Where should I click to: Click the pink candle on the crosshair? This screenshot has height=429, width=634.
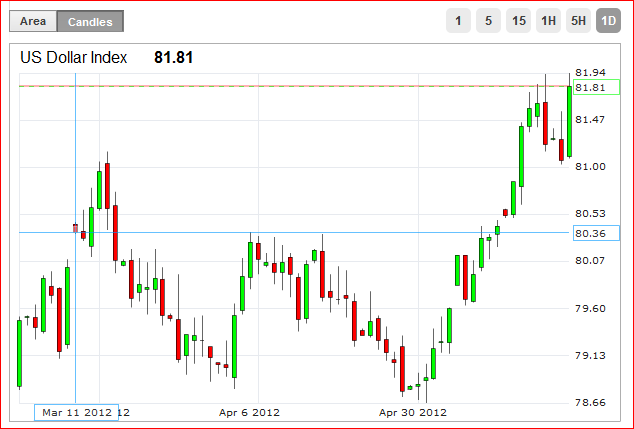(75, 228)
